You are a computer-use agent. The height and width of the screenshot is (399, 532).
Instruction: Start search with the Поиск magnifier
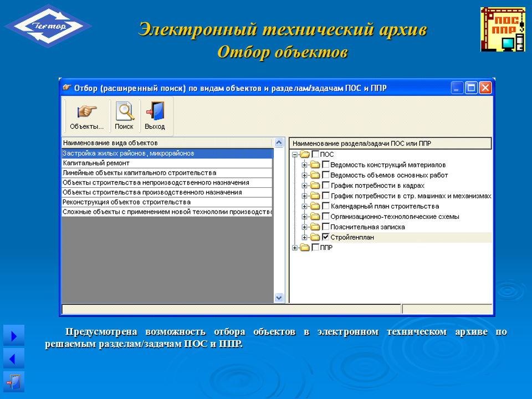point(124,116)
